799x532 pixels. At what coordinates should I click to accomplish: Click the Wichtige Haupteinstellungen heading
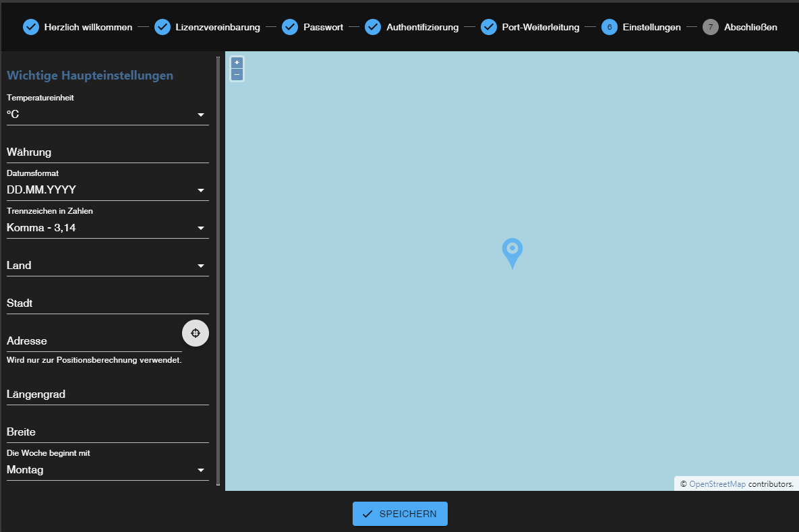point(90,76)
